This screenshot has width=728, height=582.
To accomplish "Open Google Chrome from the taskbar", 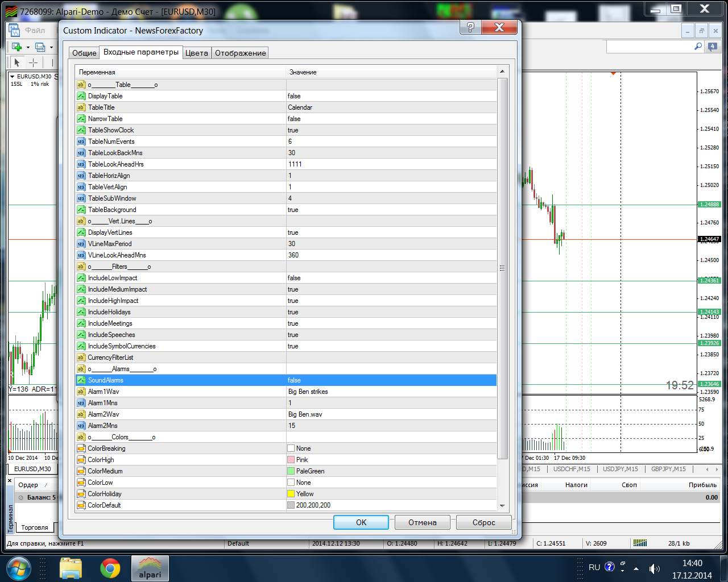I will tap(110, 568).
